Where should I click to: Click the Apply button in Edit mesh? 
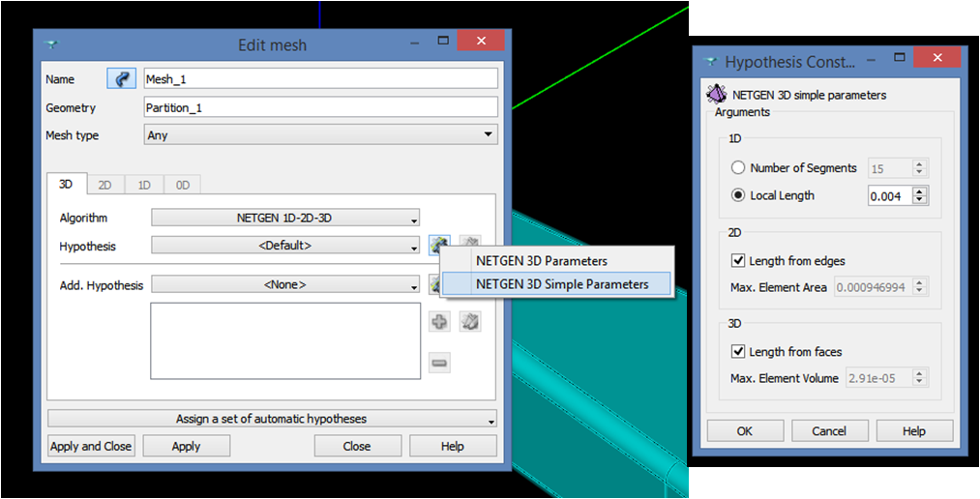(187, 446)
